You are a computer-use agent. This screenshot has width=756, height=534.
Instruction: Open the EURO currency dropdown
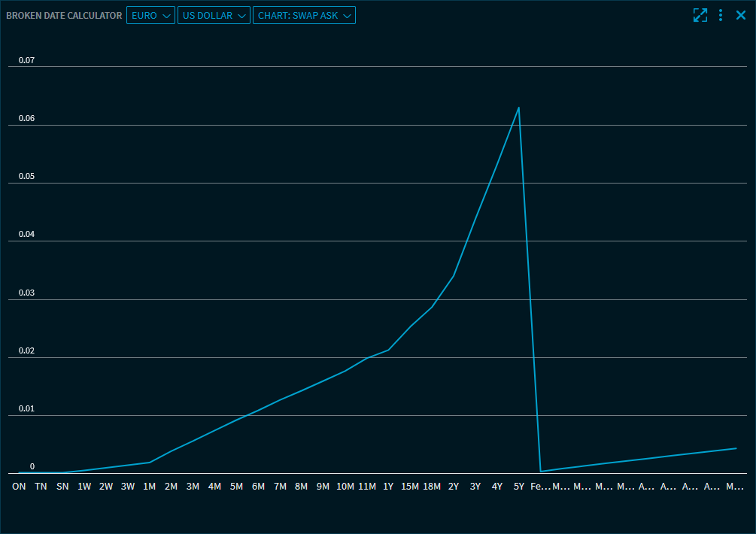[x=150, y=16]
